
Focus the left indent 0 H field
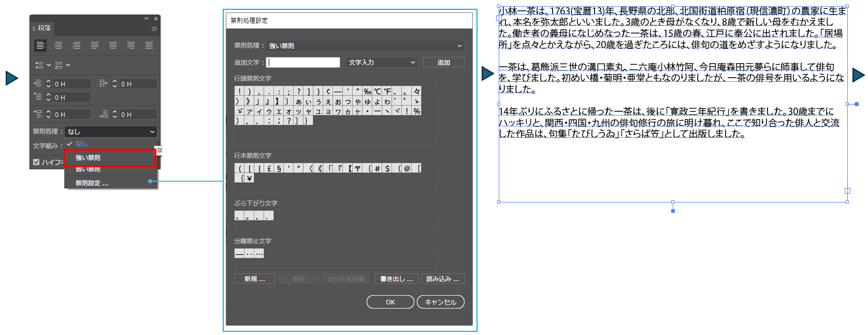coord(71,83)
